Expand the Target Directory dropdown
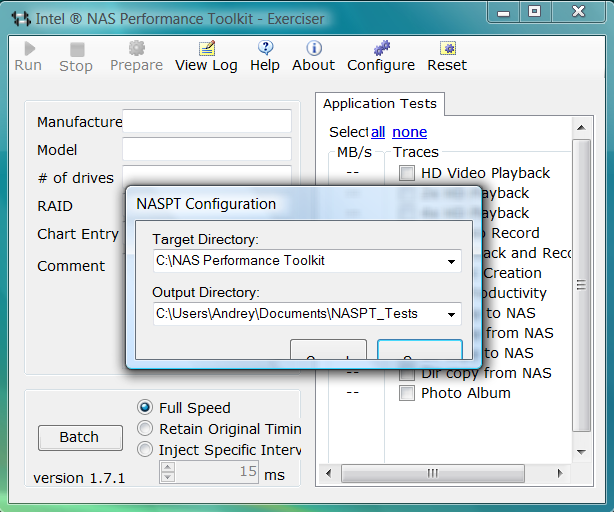The width and height of the screenshot is (614, 512). pyautogui.click(x=452, y=262)
